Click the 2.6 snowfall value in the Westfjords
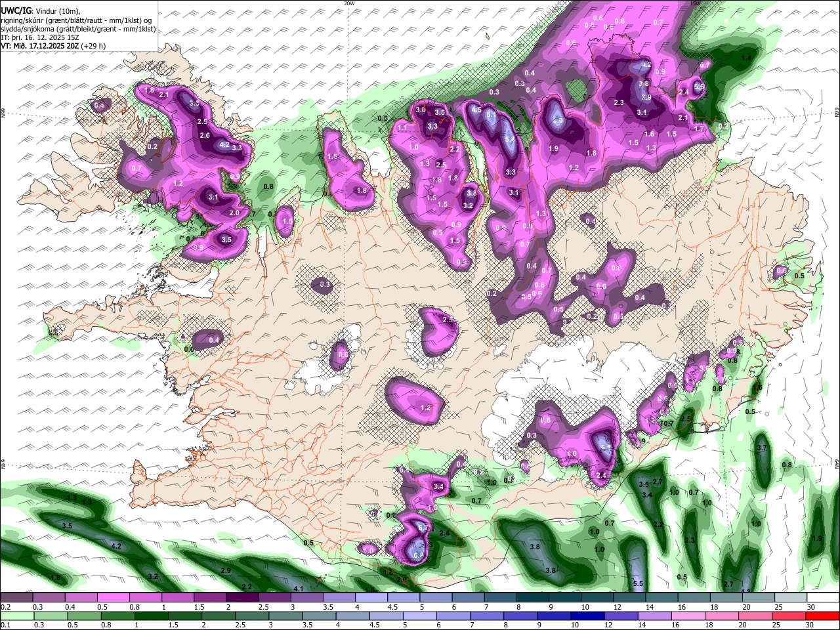Screen dimensions: 840x630 [x=204, y=136]
